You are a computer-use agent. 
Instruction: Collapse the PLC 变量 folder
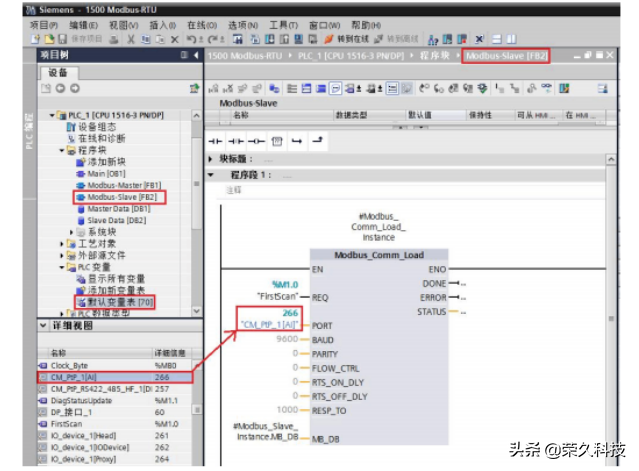(x=62, y=268)
